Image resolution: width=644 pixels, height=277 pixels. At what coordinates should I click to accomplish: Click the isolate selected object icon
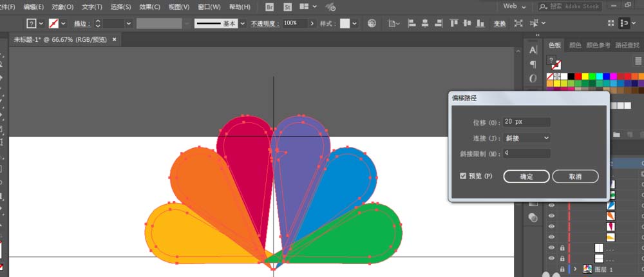(518, 23)
